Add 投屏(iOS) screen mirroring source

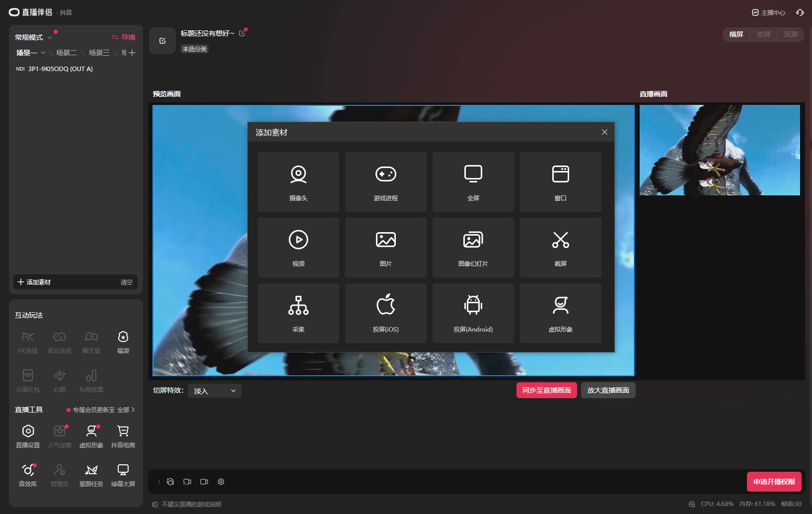pyautogui.click(x=385, y=313)
